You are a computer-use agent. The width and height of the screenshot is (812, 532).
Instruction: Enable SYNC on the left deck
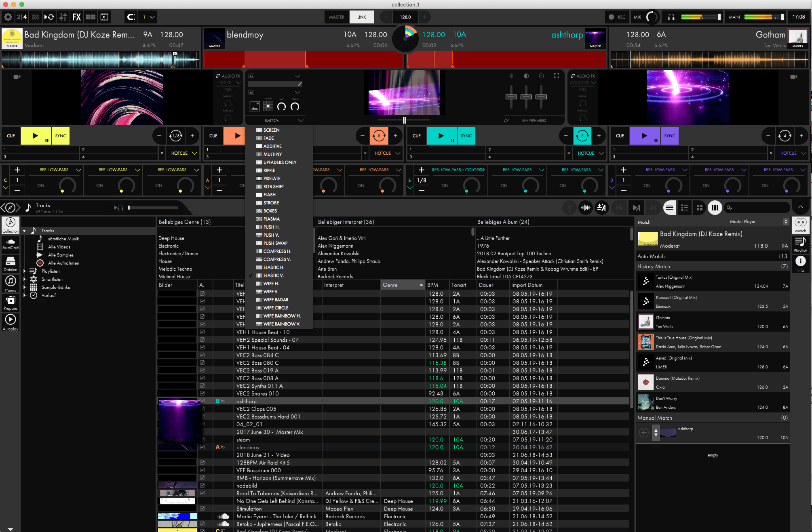click(x=60, y=136)
